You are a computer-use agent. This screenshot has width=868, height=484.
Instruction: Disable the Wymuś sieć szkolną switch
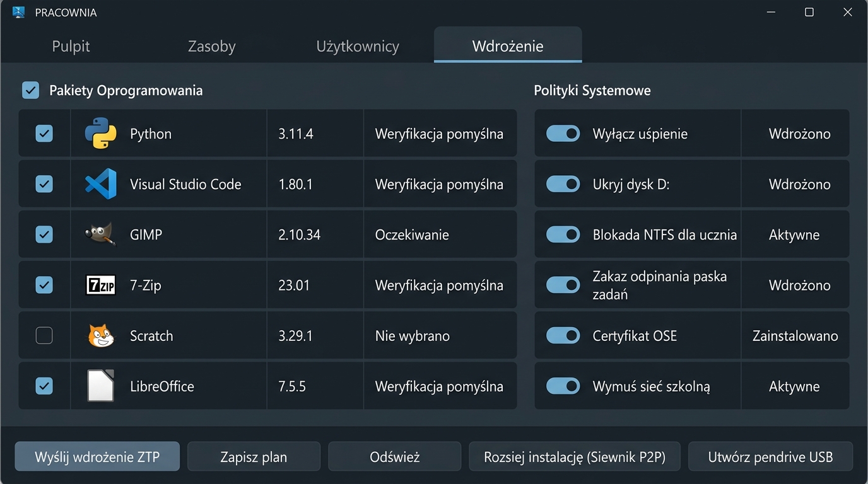coord(563,386)
